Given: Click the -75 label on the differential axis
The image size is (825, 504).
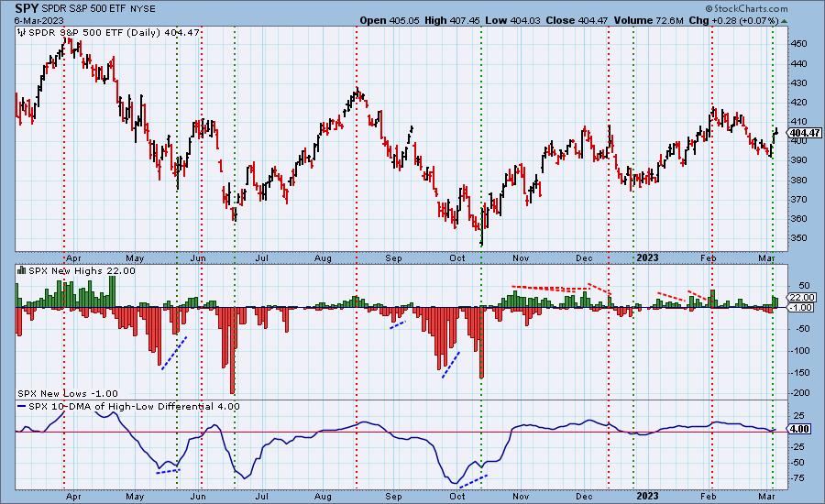Looking at the screenshot, I should (798, 477).
